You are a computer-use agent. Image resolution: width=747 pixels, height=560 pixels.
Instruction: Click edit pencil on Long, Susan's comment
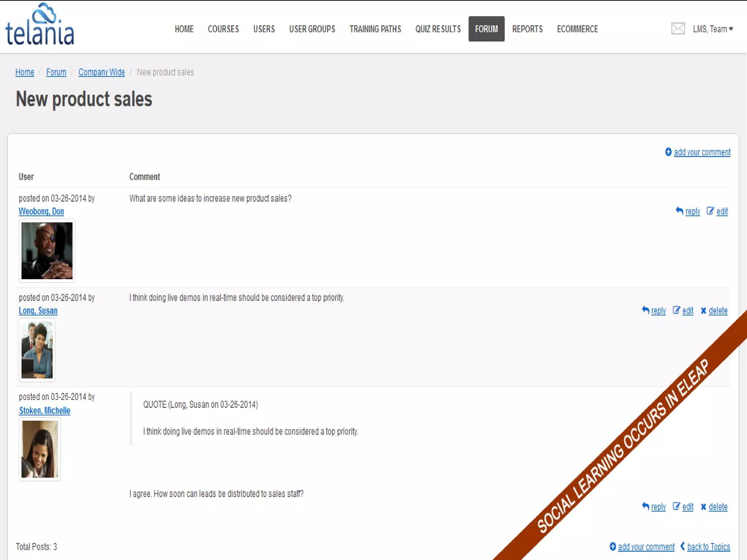point(676,310)
